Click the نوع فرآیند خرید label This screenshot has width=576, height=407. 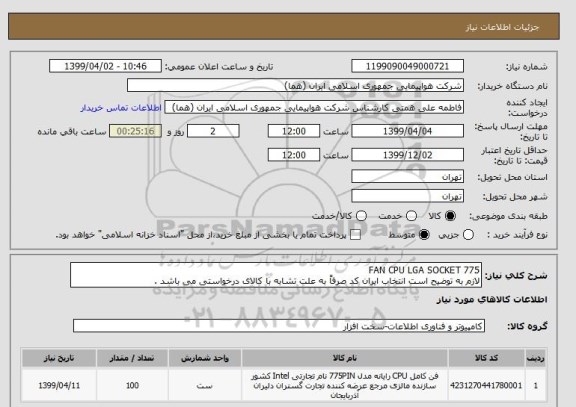tap(517, 235)
